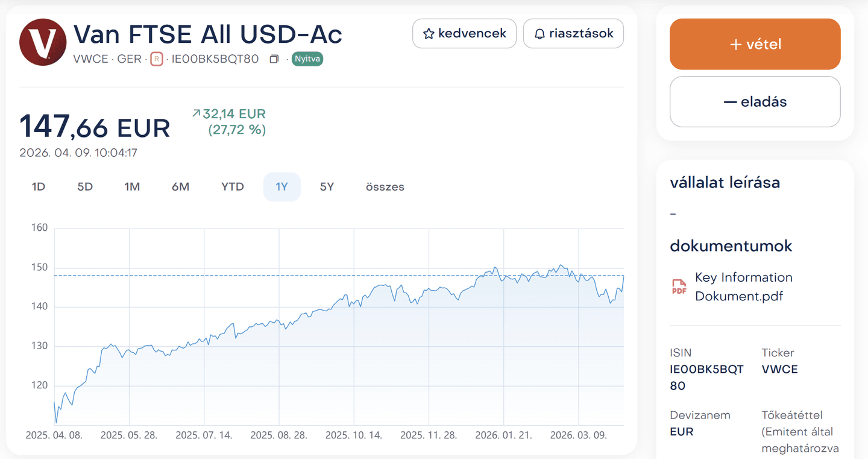
Task: Open alerts via the bell icon
Action: (539, 33)
